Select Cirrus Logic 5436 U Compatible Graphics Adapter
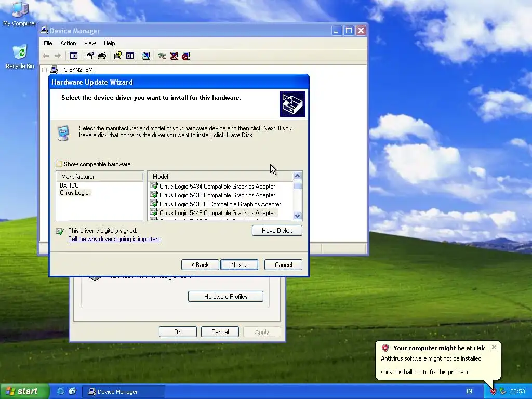 point(220,204)
